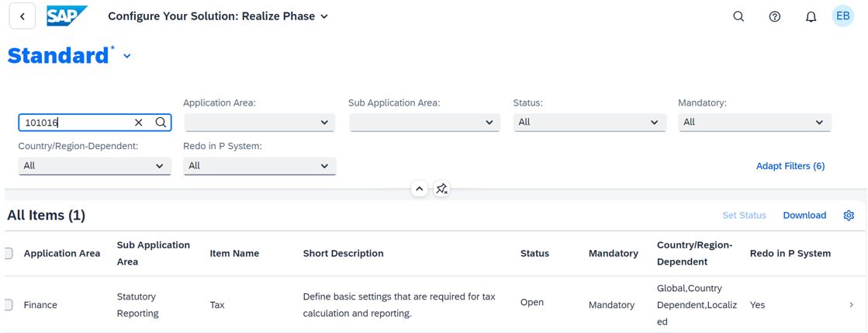Click the Download button
The image size is (868, 333).
pos(804,216)
